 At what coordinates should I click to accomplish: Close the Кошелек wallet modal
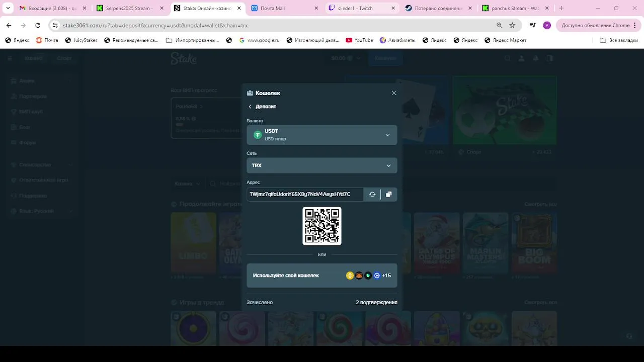click(394, 93)
